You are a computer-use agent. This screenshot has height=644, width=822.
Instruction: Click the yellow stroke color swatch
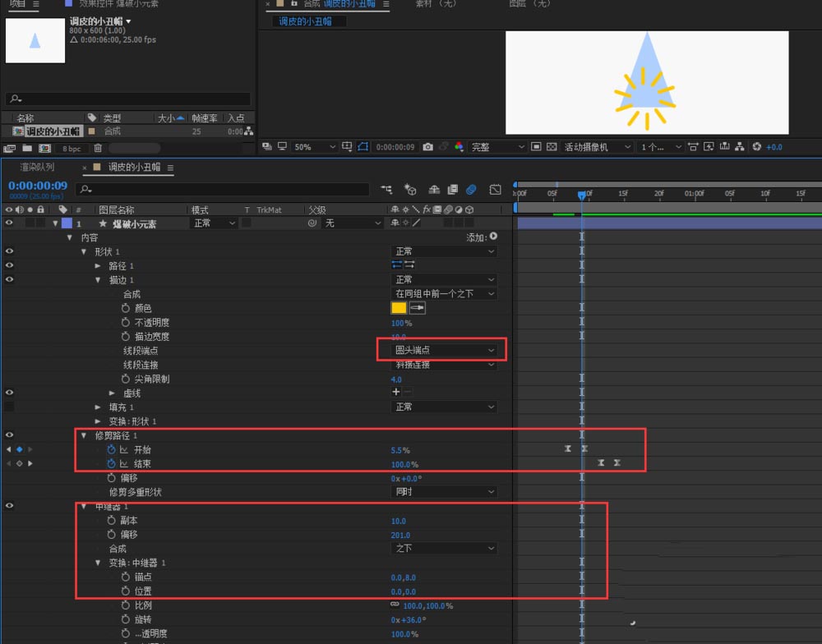pos(399,307)
